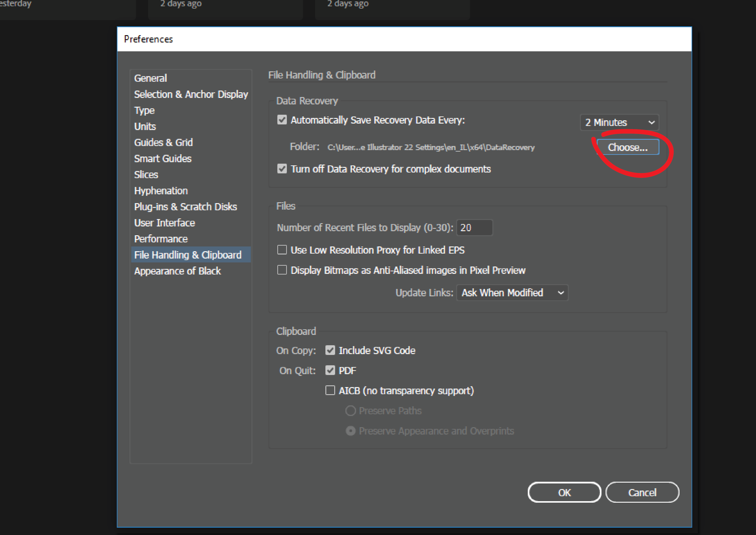756x535 pixels.
Task: Select Plug-ins & Scratch Disks category
Action: tap(185, 207)
